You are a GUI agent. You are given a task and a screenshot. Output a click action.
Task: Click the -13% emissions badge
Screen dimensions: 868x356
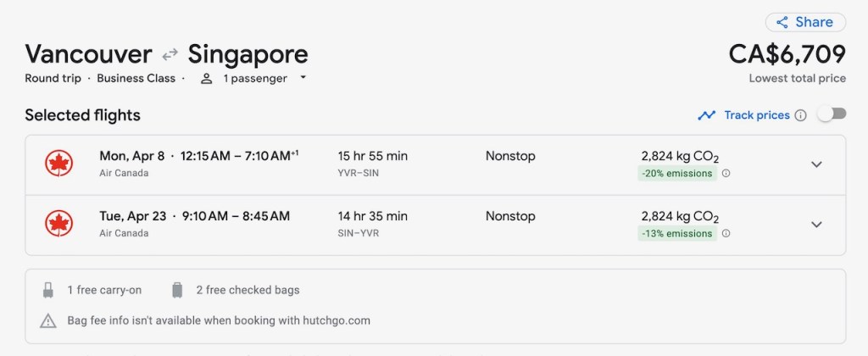[x=677, y=234]
